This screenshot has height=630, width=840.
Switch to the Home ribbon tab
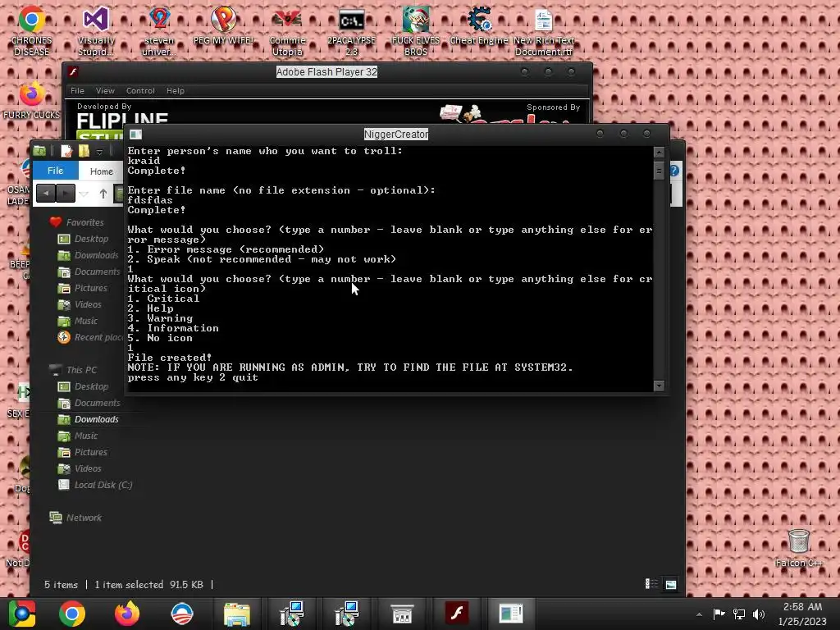pos(101,171)
